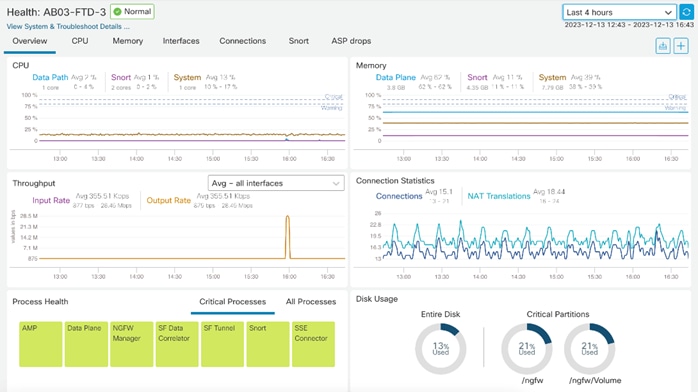Viewport: 698px width, 392px height.
Task: Toggle Snort series in CPU chart legend
Action: tap(121, 77)
